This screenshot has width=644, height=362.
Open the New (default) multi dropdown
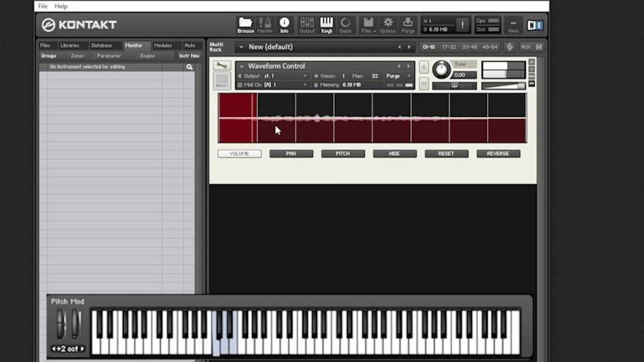point(241,47)
